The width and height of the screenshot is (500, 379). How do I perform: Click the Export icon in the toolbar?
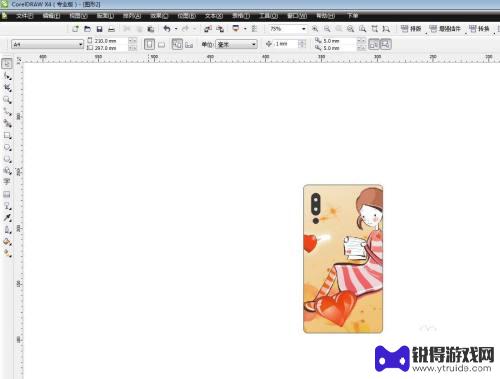(x=220, y=29)
